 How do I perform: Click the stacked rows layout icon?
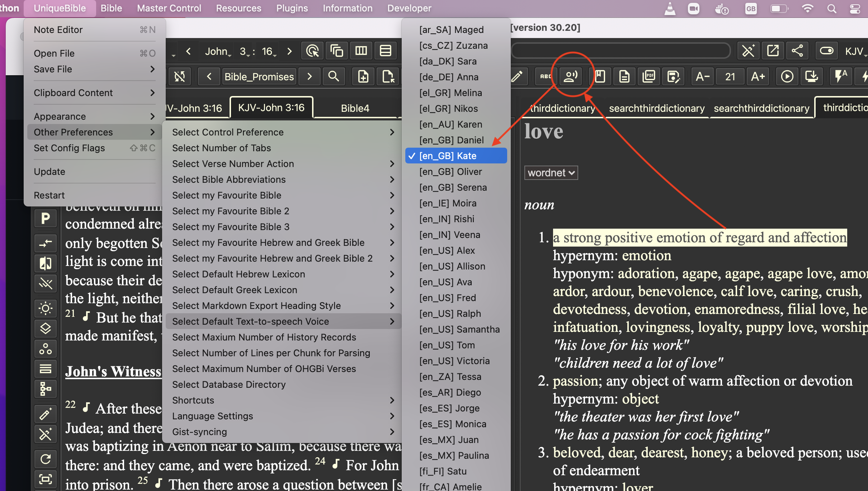[386, 51]
